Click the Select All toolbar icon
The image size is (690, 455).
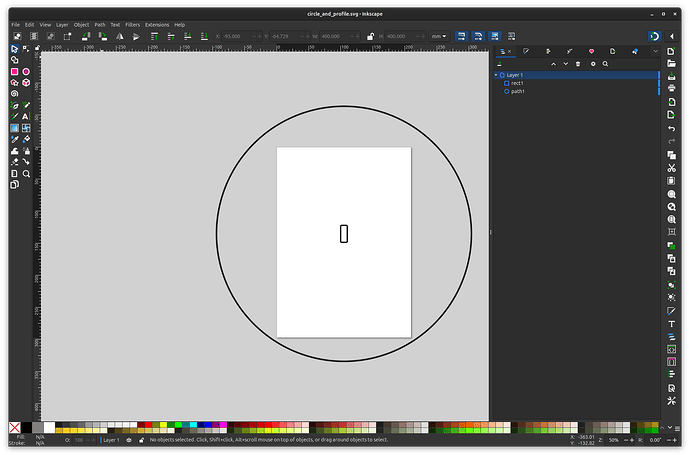pyautogui.click(x=17, y=37)
